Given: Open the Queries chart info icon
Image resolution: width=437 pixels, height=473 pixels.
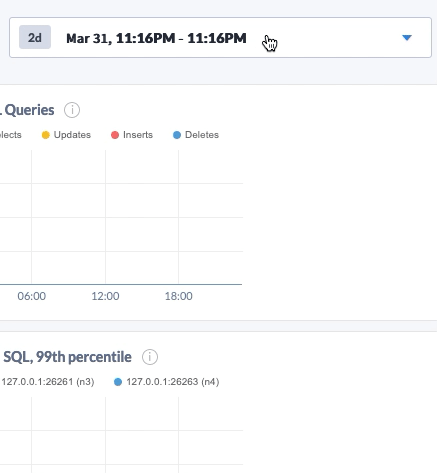Looking at the screenshot, I should [72, 110].
